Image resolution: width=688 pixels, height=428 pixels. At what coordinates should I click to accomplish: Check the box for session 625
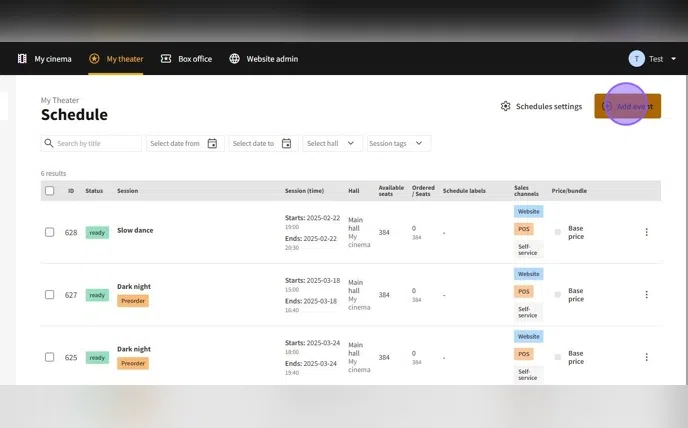(x=49, y=357)
